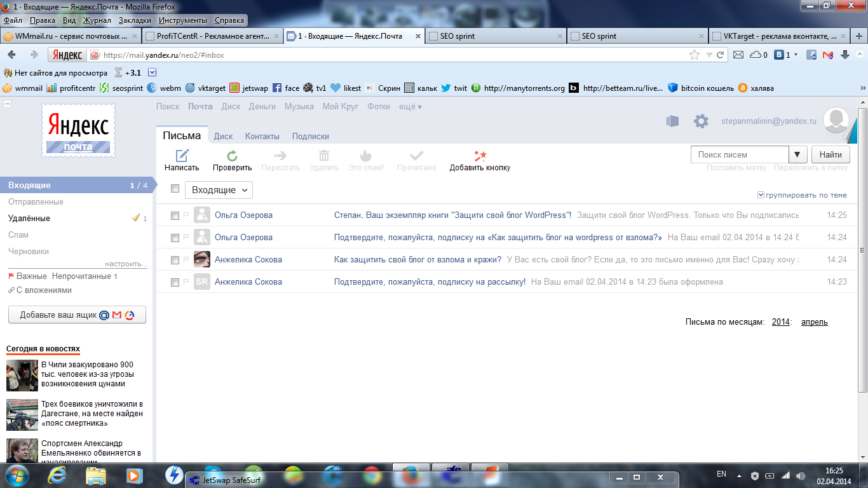Click Добавьте ваш ящик button
The image size is (868, 488).
[x=77, y=315]
